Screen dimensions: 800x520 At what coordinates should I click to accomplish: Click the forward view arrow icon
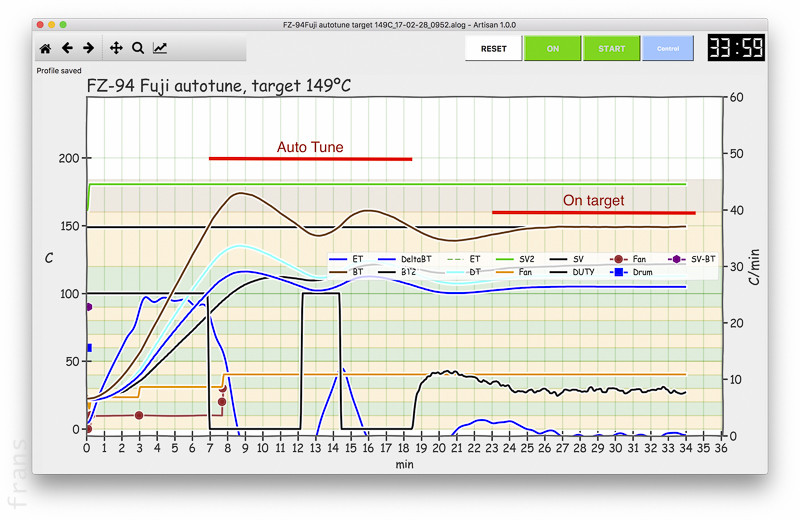click(88, 48)
